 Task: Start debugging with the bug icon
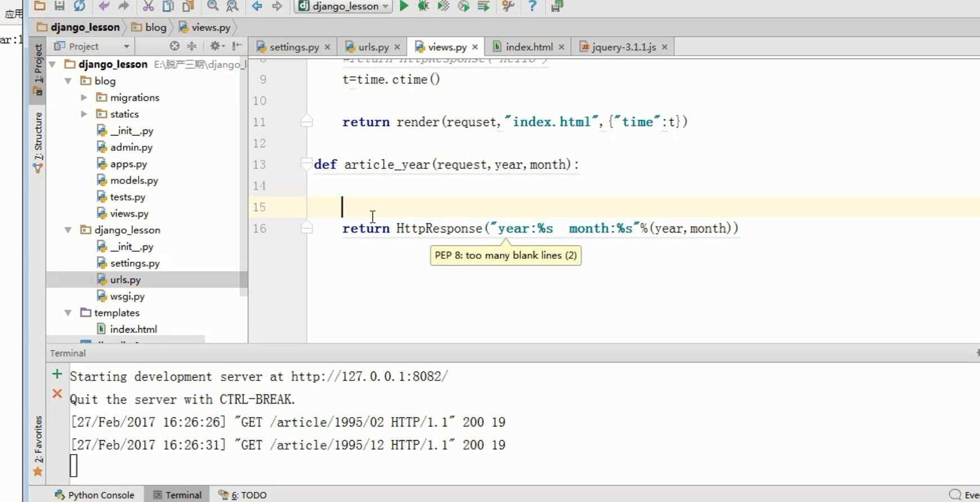(424, 6)
